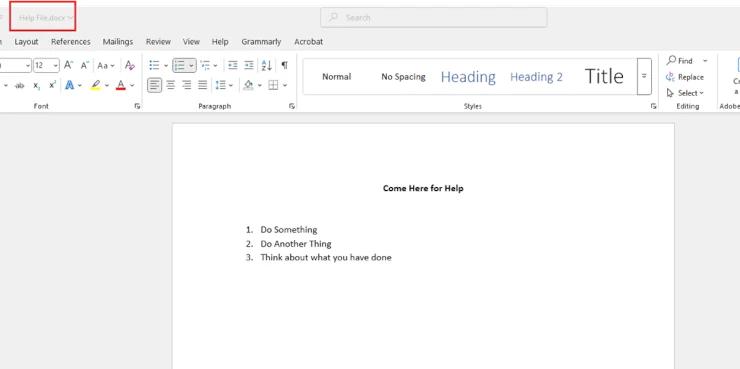Screen dimensions: 740x369
Task: Open the text effects dropdown arrow
Action: pyautogui.click(x=80, y=85)
